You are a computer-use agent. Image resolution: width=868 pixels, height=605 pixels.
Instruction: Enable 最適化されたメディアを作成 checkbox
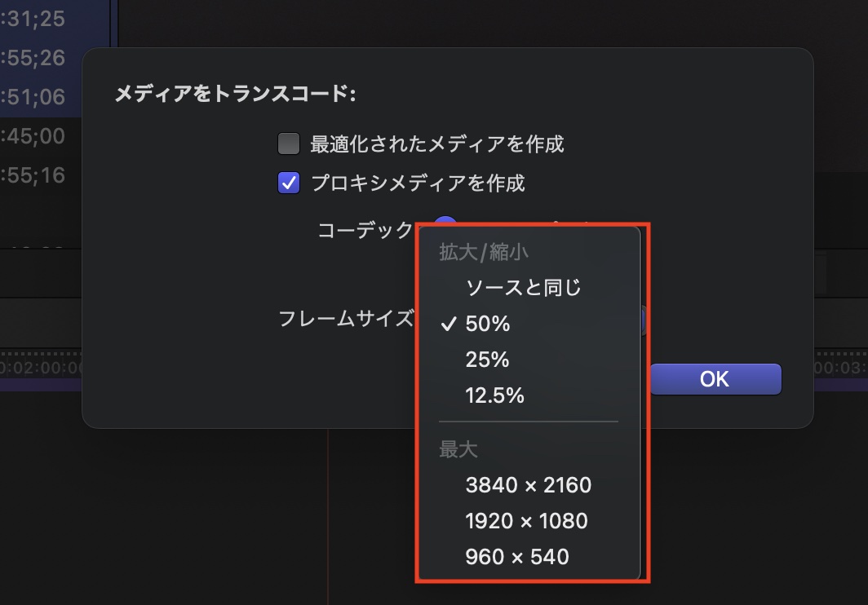click(289, 144)
